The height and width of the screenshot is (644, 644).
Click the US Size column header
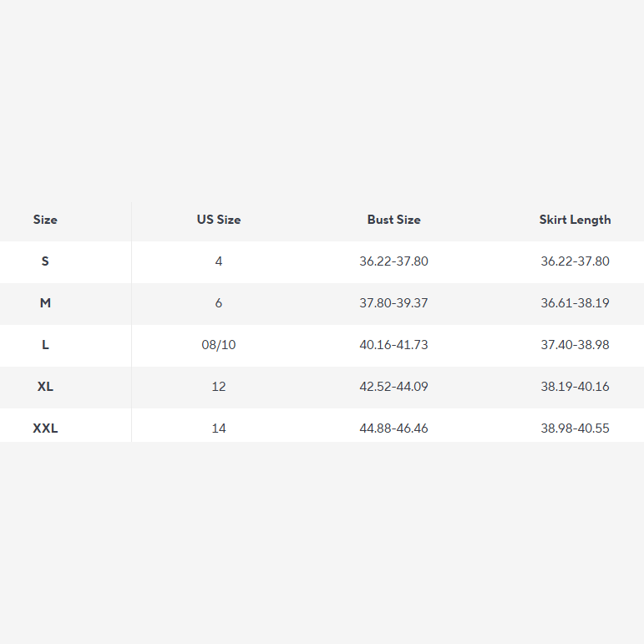tap(219, 220)
